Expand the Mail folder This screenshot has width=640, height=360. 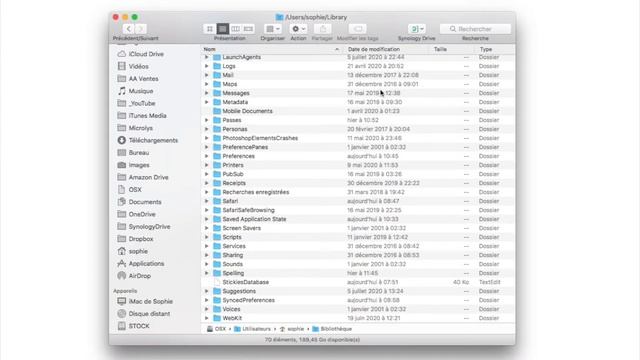click(207, 75)
